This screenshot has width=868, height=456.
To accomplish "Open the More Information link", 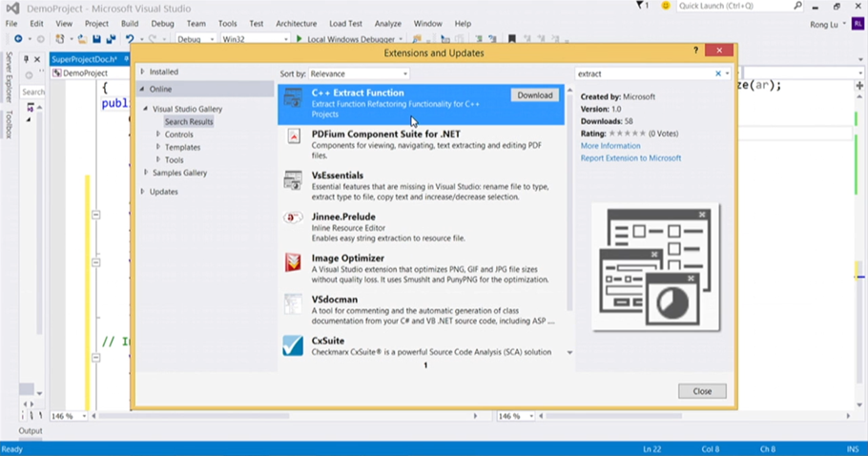I will point(610,146).
